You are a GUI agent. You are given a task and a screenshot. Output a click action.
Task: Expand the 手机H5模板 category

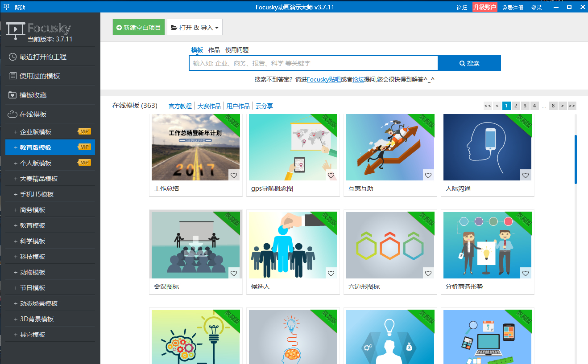[x=16, y=194]
